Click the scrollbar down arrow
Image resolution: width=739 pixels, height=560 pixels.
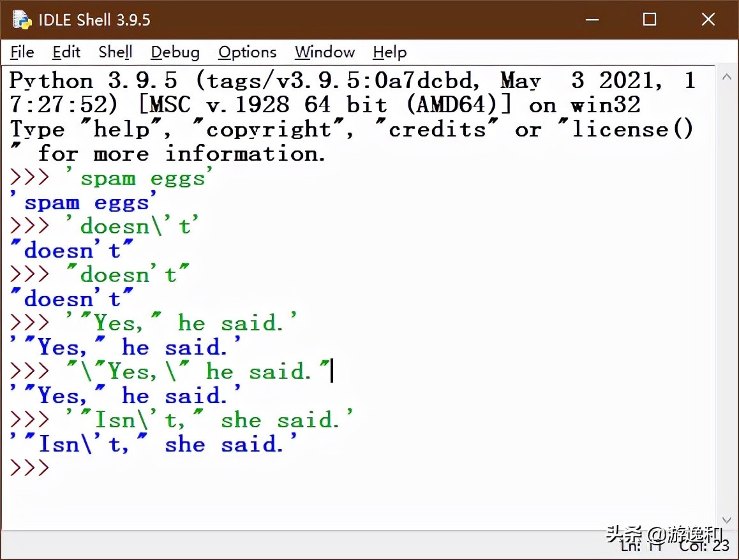pyautogui.click(x=726, y=520)
